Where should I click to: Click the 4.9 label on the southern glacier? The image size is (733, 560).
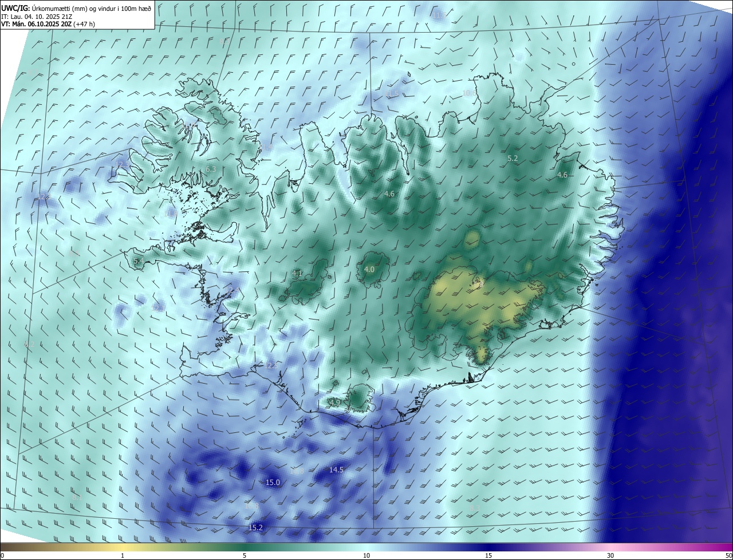335,403
